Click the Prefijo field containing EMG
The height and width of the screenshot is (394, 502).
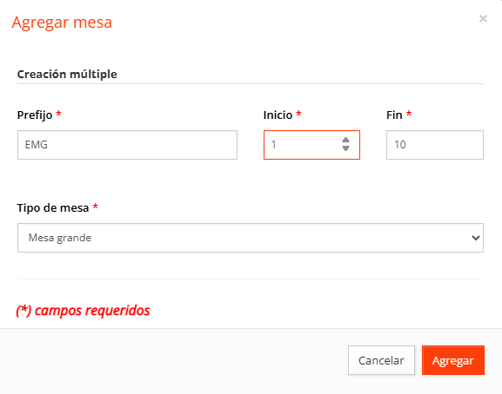point(127,145)
